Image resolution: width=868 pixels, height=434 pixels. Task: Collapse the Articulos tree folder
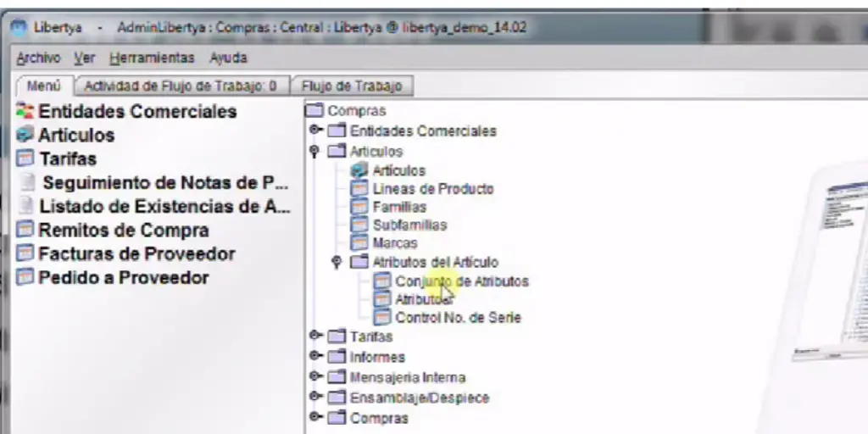coord(315,151)
